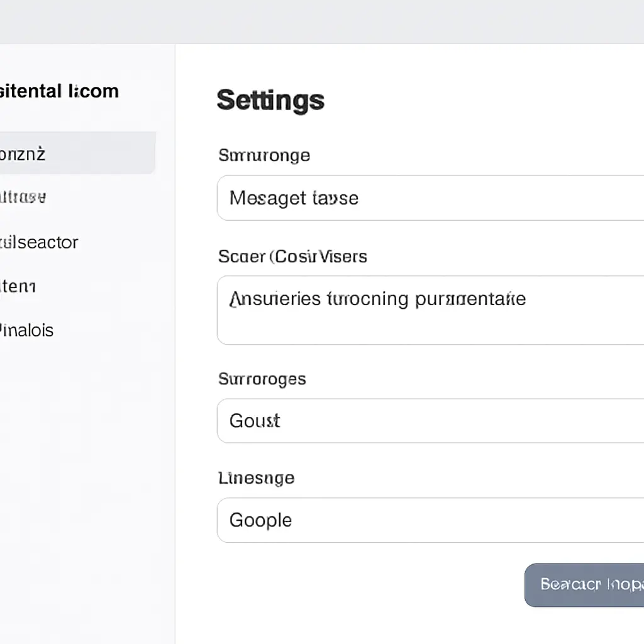
Task: Click the gray top window bar
Action: (x=322, y=21)
